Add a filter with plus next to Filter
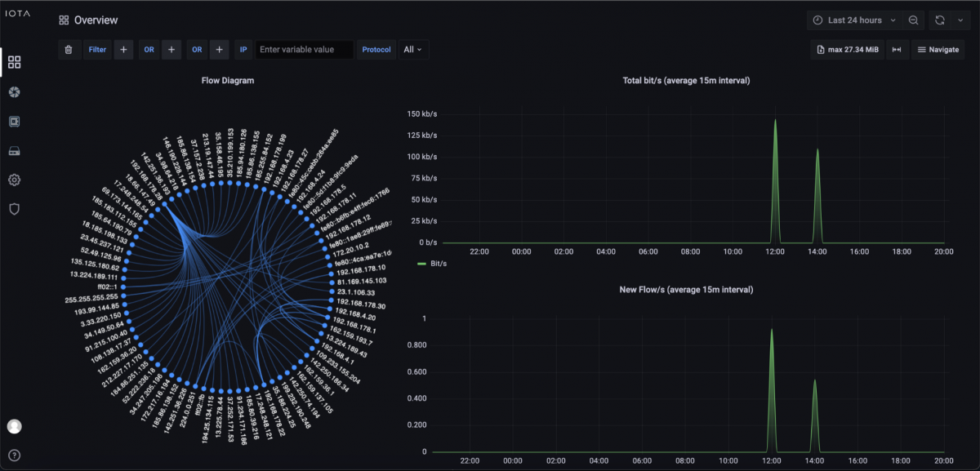The image size is (980, 471). [123, 50]
